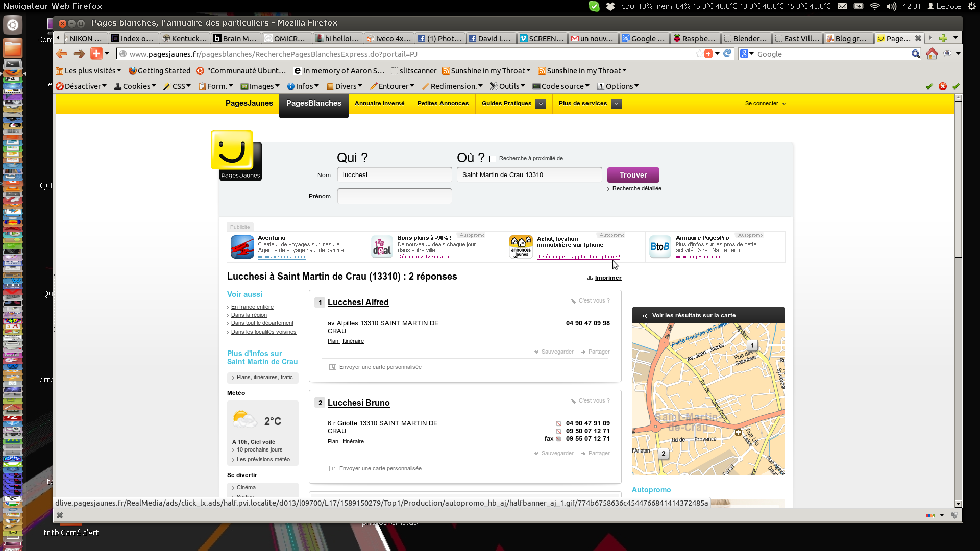Viewport: 980px width, 551px height.
Task: Click the green plus new tab icon
Action: [x=943, y=38]
